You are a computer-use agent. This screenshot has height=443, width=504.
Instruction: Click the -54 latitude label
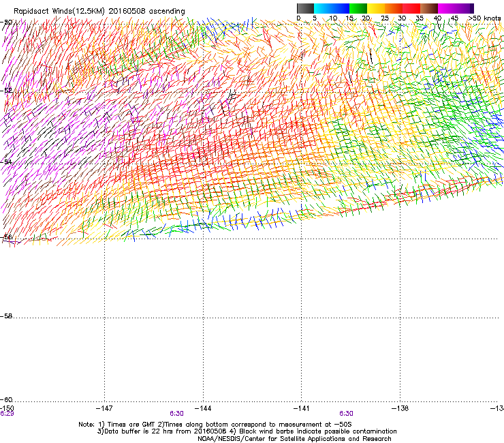click(x=6, y=162)
